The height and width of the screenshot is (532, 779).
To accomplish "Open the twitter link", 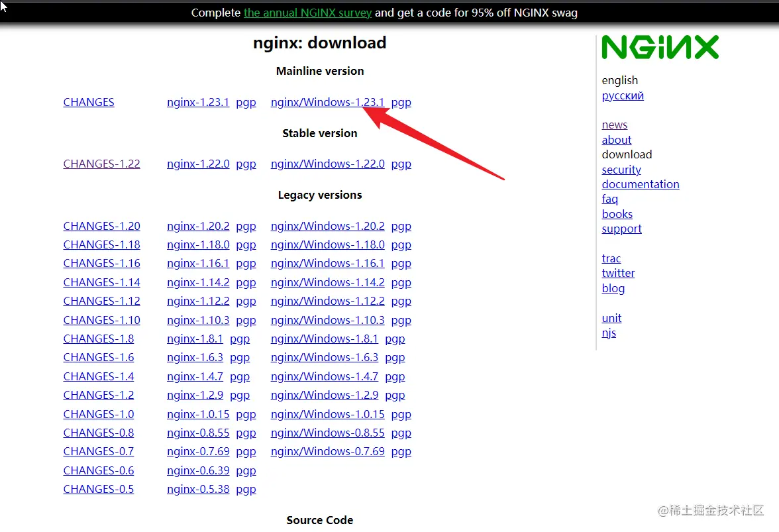I will coord(618,273).
